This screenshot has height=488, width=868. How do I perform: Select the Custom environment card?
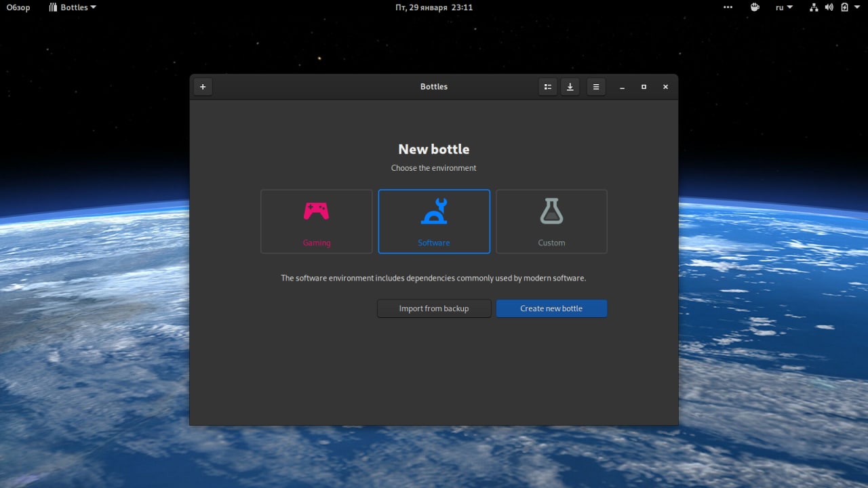pos(551,222)
